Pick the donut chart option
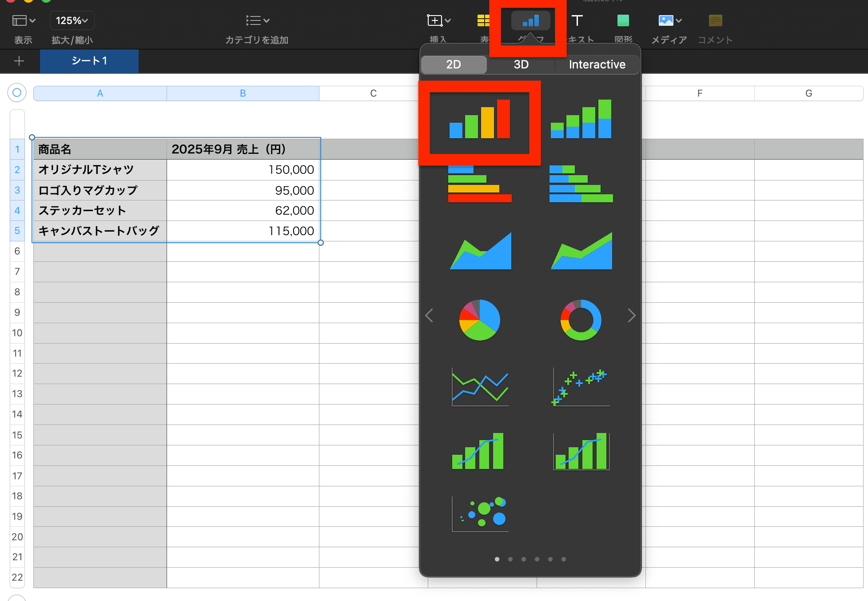 tap(581, 320)
